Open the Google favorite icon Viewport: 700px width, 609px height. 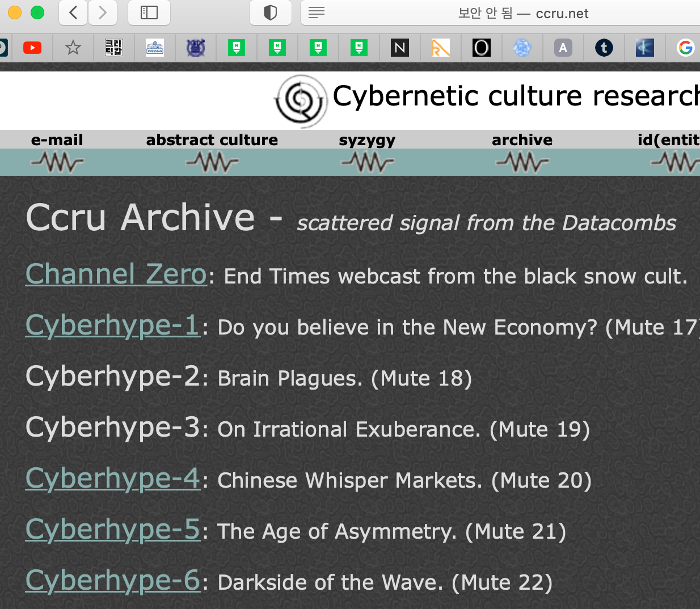pos(686,48)
